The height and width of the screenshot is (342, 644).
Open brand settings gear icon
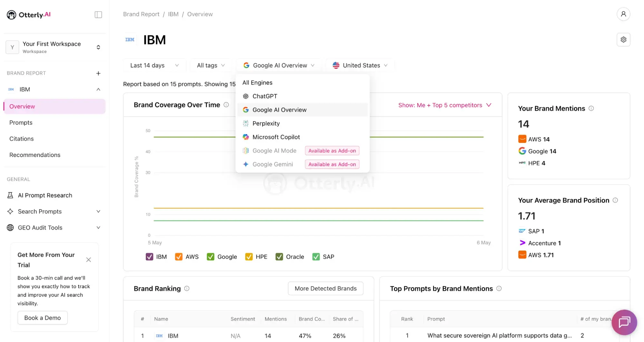click(x=623, y=40)
